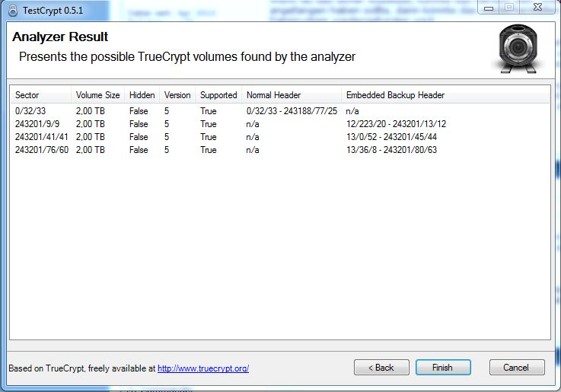Sort by the Normal Header column header

[292, 95]
